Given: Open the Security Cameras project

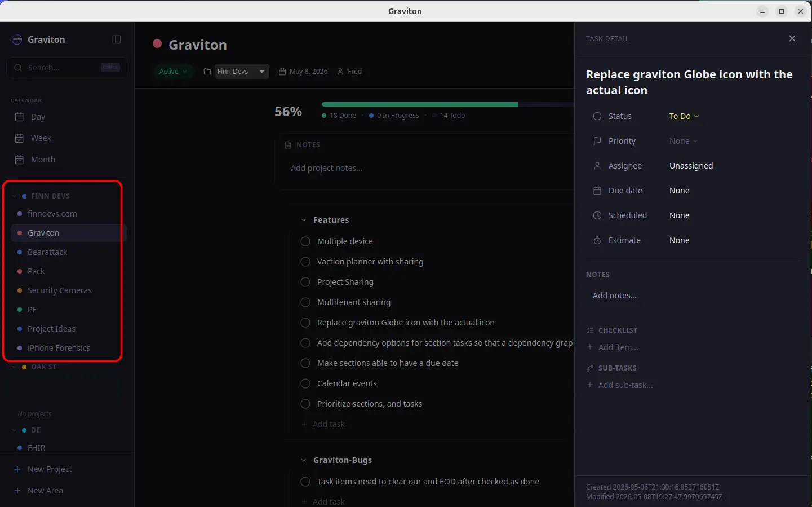Looking at the screenshot, I should [69, 290].
